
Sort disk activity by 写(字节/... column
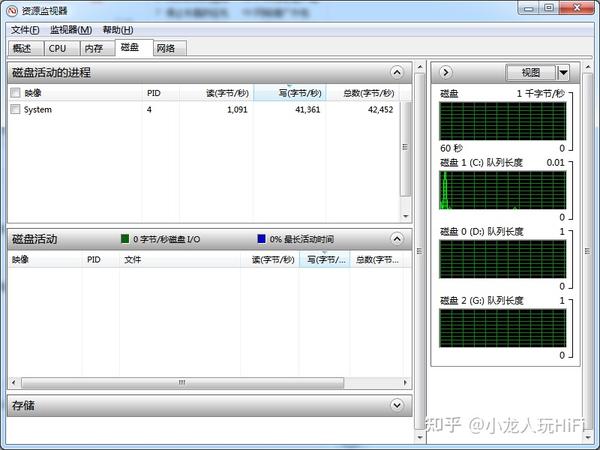[324, 259]
